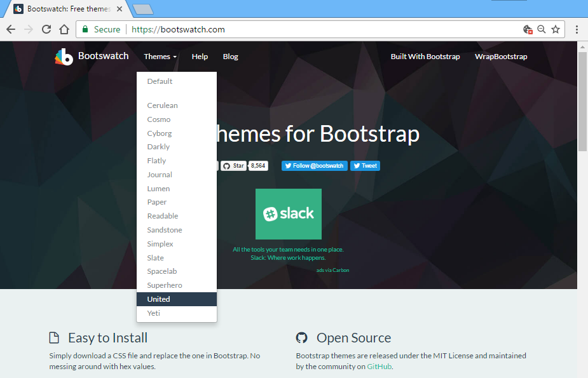This screenshot has width=588, height=378.
Task: Click the zoom magnifier icon in address bar
Action: click(542, 29)
